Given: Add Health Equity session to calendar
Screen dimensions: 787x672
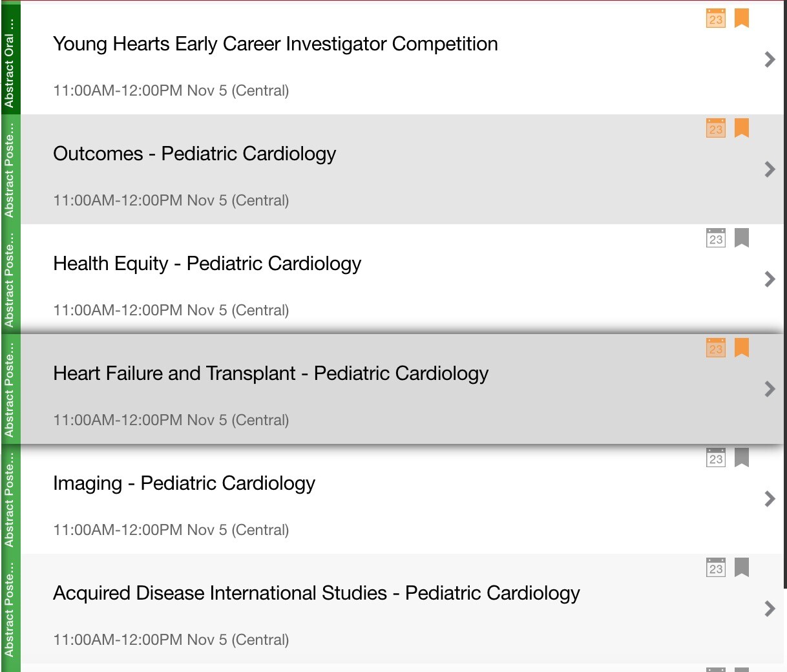Looking at the screenshot, I should point(716,238).
